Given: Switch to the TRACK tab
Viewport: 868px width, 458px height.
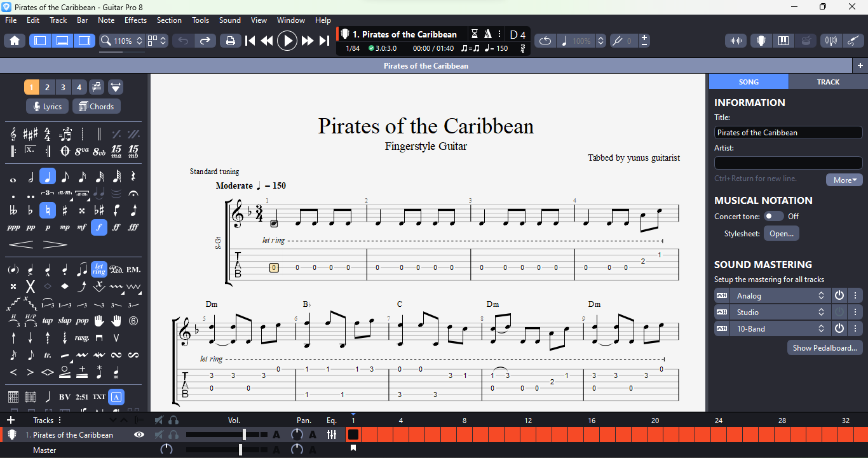Looking at the screenshot, I should click(x=827, y=82).
